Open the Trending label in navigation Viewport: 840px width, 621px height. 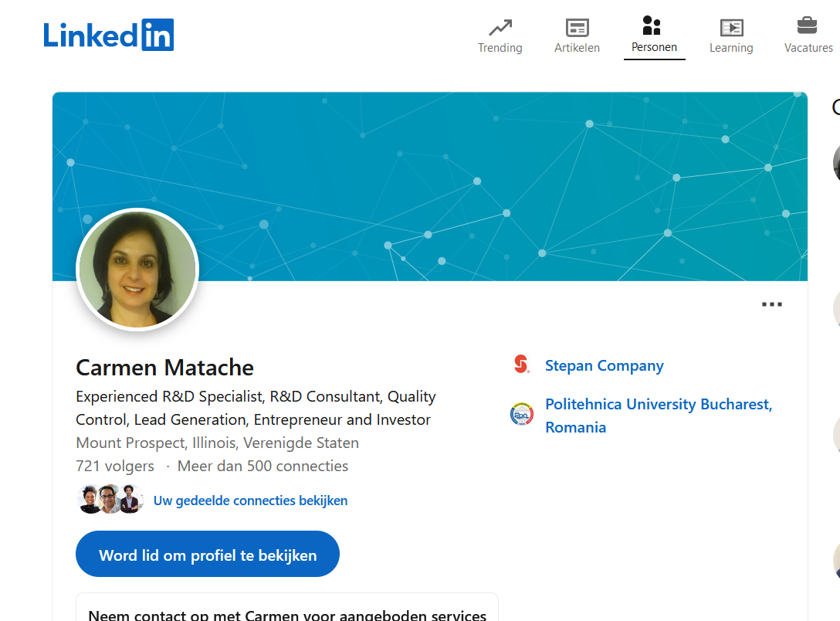tap(500, 48)
